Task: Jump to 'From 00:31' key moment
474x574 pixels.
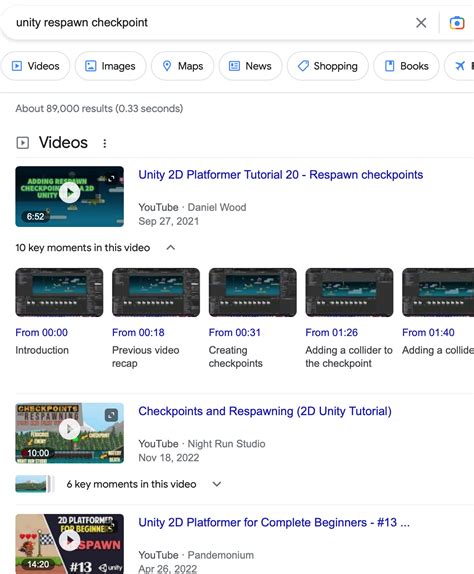Action: pos(235,332)
